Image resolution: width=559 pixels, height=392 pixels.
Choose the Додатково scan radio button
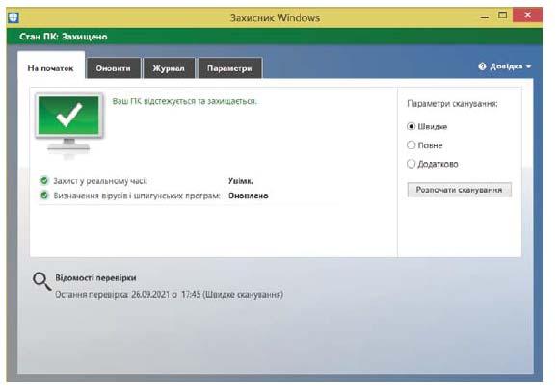coord(411,164)
